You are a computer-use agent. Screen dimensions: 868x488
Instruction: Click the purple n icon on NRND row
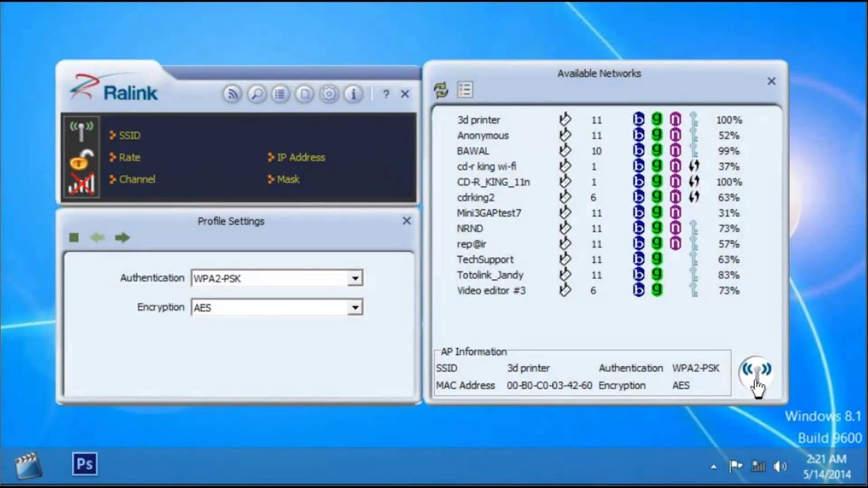click(675, 228)
